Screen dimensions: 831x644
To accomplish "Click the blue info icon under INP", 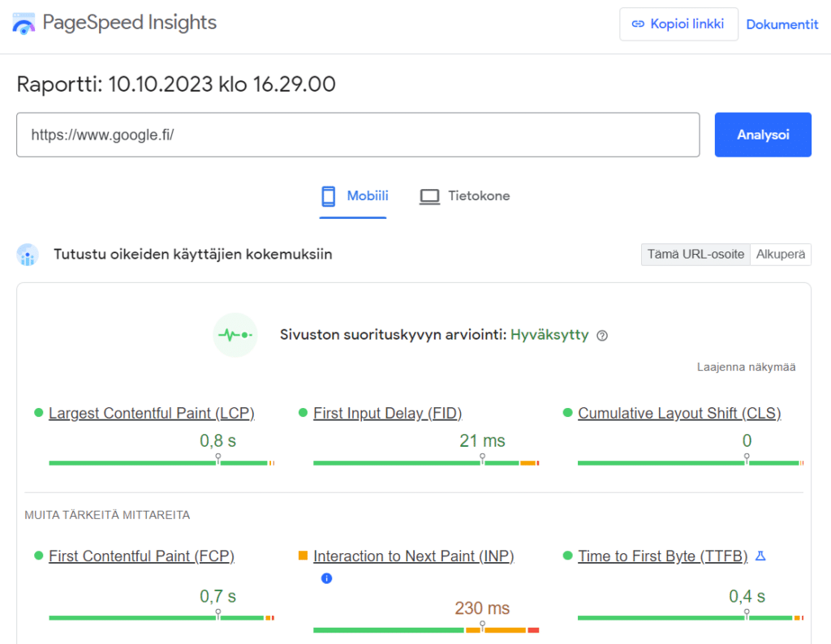I will 326,578.
